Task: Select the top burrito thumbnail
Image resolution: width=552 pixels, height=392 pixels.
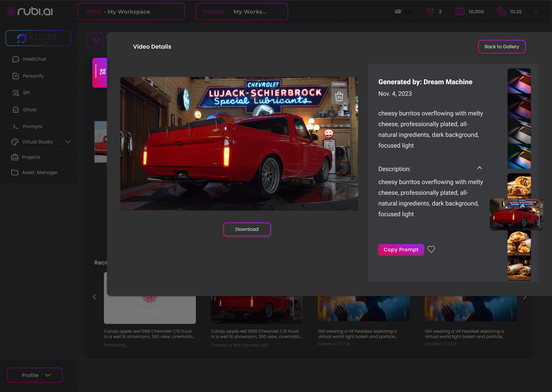Action: (519, 185)
